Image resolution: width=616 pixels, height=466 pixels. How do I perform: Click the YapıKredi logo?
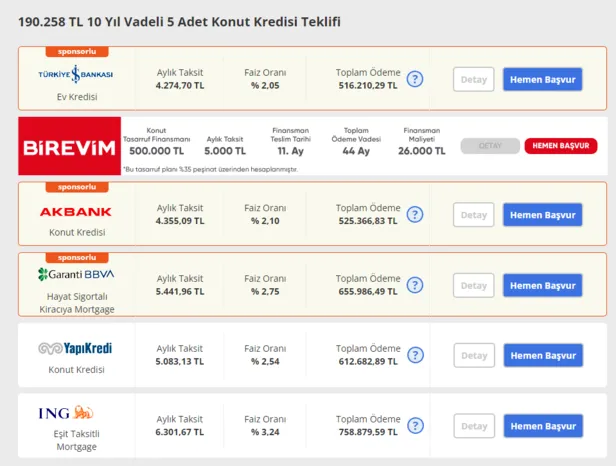[75, 348]
